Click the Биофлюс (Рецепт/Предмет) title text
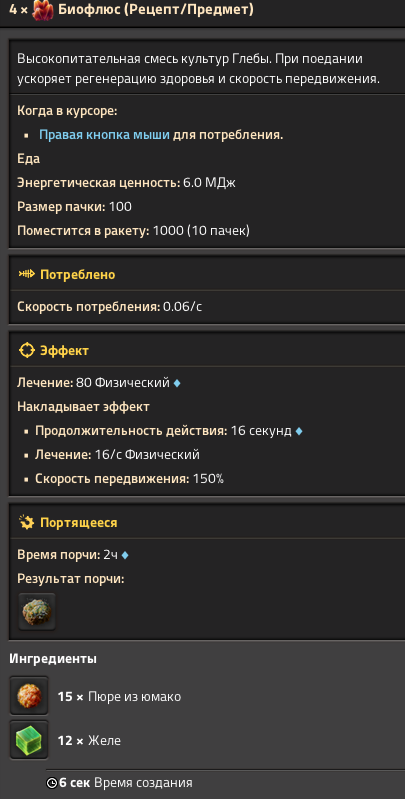This screenshot has height=799, width=405. click(x=156, y=9)
